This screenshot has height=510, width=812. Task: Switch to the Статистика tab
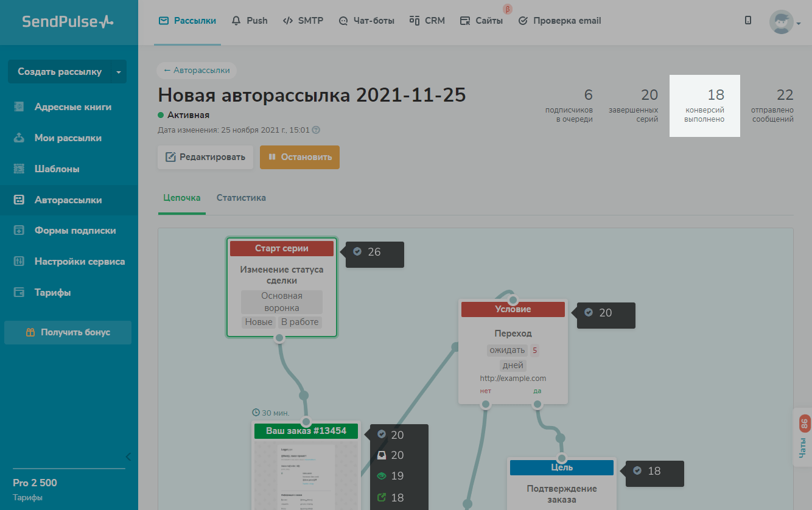point(241,198)
